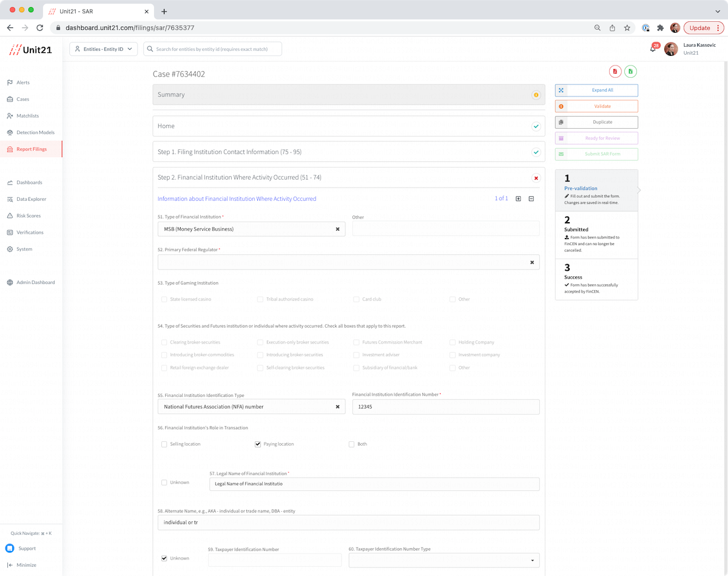The width and height of the screenshot is (728, 576).
Task: Clear the Type of Financial Institution selection
Action: click(338, 229)
